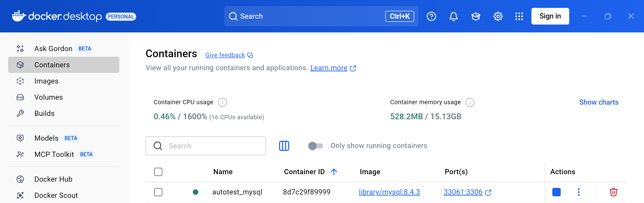Check the autotest_mysql row checkbox
The width and height of the screenshot is (644, 203).
pyautogui.click(x=158, y=192)
